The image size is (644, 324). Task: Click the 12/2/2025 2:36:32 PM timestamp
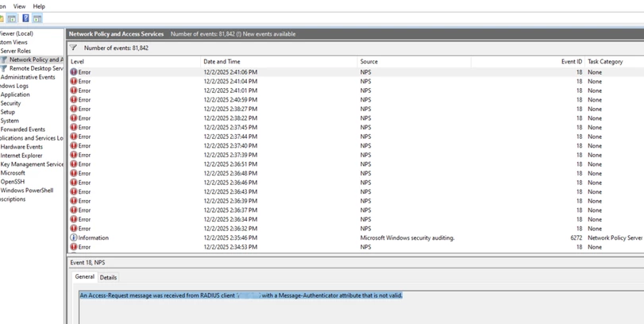pyautogui.click(x=230, y=229)
